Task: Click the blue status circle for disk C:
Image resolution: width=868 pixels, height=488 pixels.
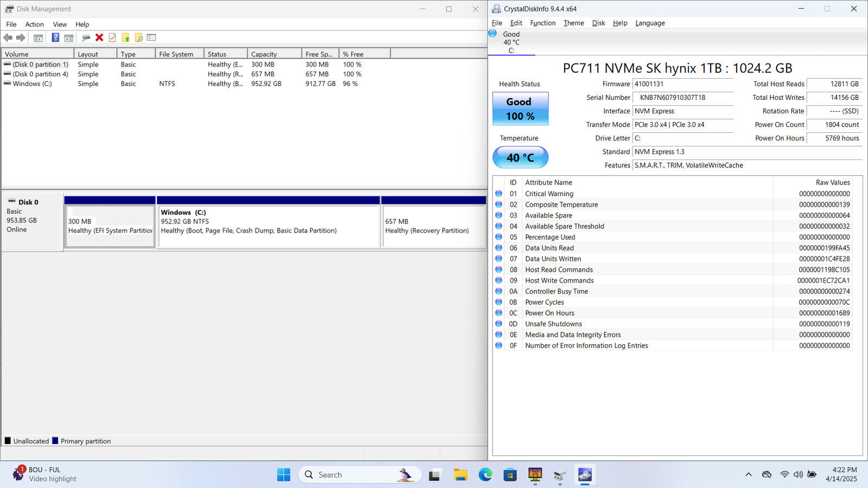Action: (x=493, y=34)
